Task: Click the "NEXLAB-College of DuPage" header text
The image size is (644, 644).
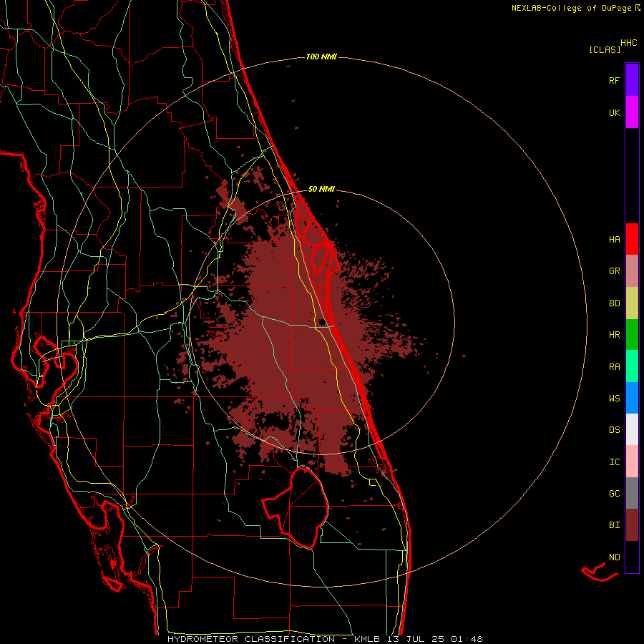Action: (x=571, y=8)
